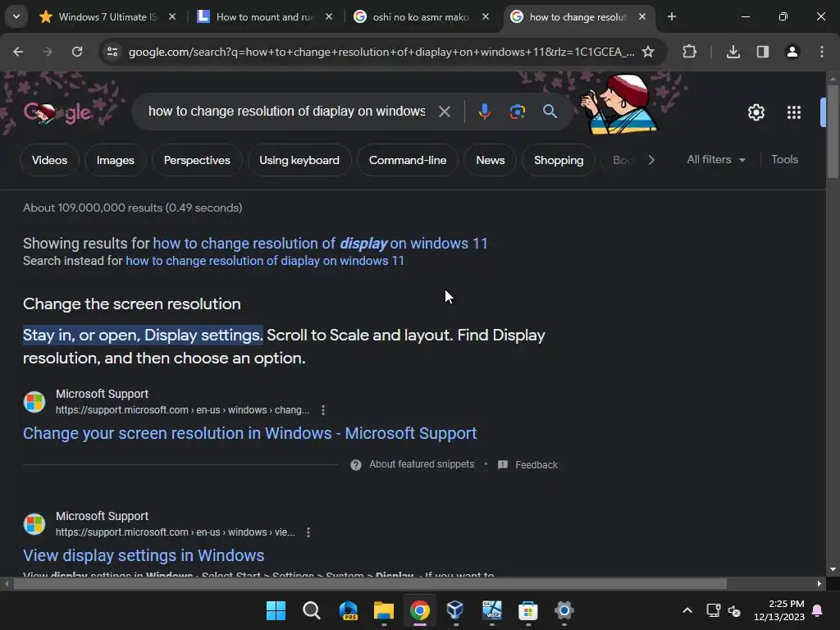The height and width of the screenshot is (630, 840).
Task: Filter results by Images
Action: click(x=115, y=160)
